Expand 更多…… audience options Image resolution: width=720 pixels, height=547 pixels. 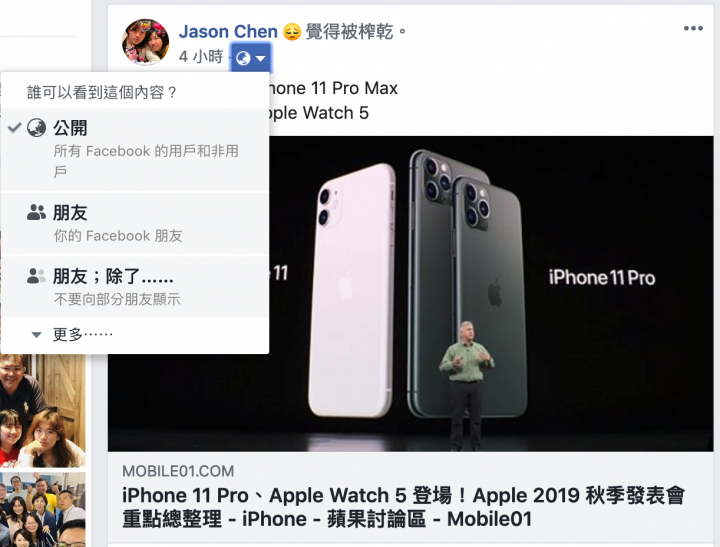point(135,334)
